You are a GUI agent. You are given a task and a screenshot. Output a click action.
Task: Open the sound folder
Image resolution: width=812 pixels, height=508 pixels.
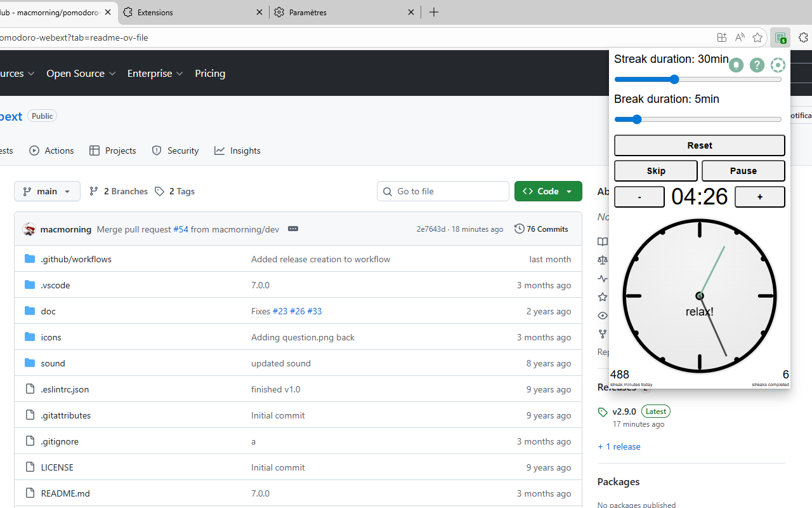coord(53,363)
